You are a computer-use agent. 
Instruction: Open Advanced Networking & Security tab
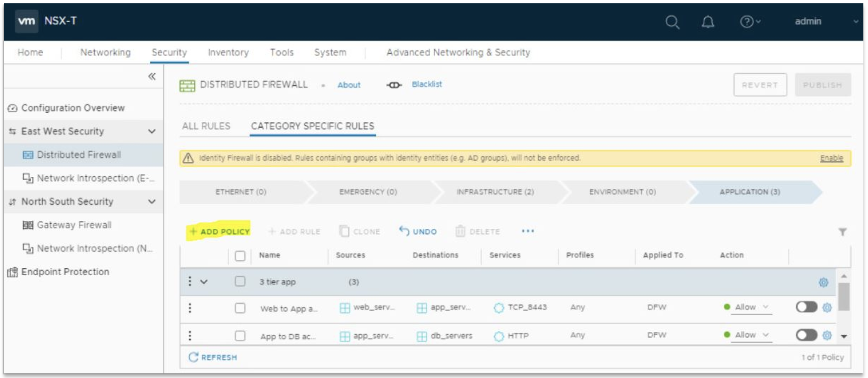[458, 52]
